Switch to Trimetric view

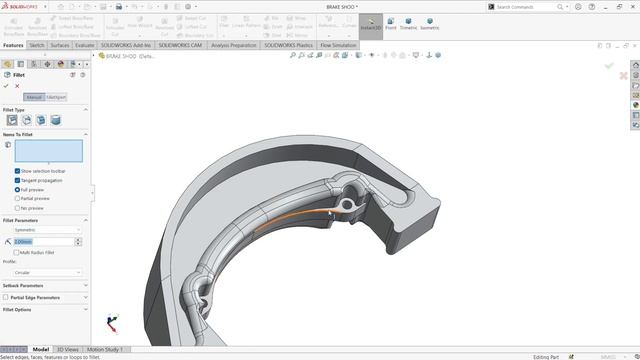pos(408,24)
